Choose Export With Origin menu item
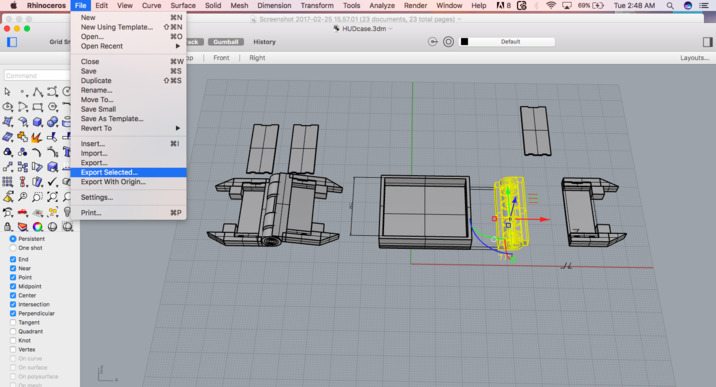The image size is (716, 387). [x=128, y=182]
